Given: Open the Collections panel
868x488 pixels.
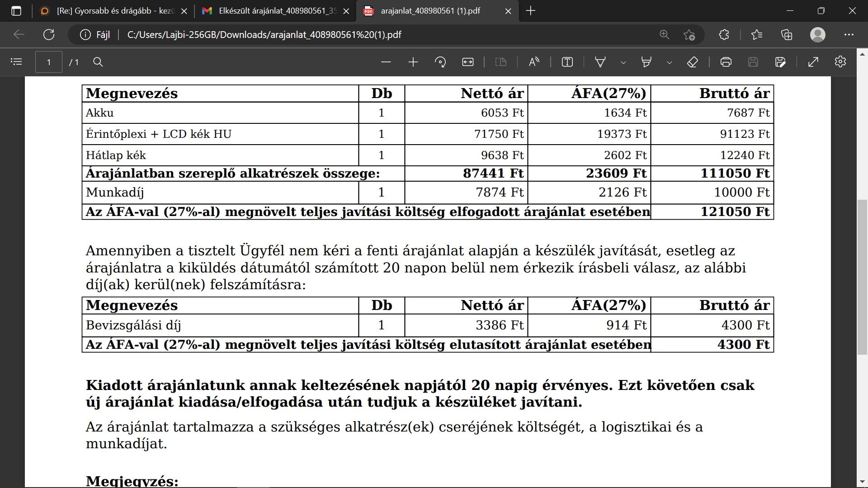Looking at the screenshot, I should click(x=787, y=35).
